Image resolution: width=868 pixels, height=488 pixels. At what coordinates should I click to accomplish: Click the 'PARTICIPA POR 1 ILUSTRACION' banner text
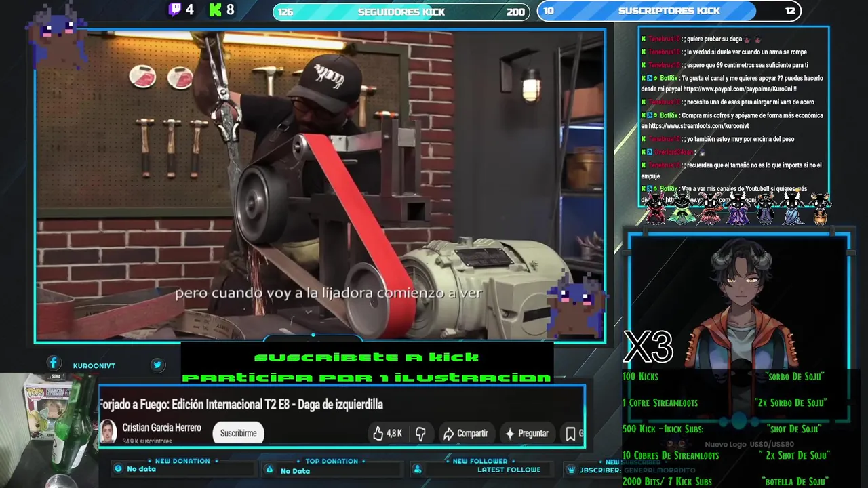point(366,377)
